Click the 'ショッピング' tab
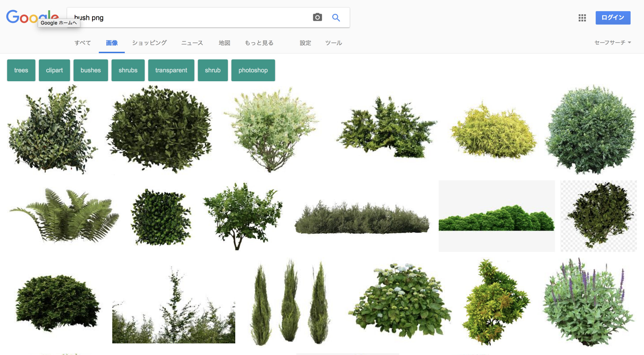This screenshot has height=355, width=644. click(149, 42)
